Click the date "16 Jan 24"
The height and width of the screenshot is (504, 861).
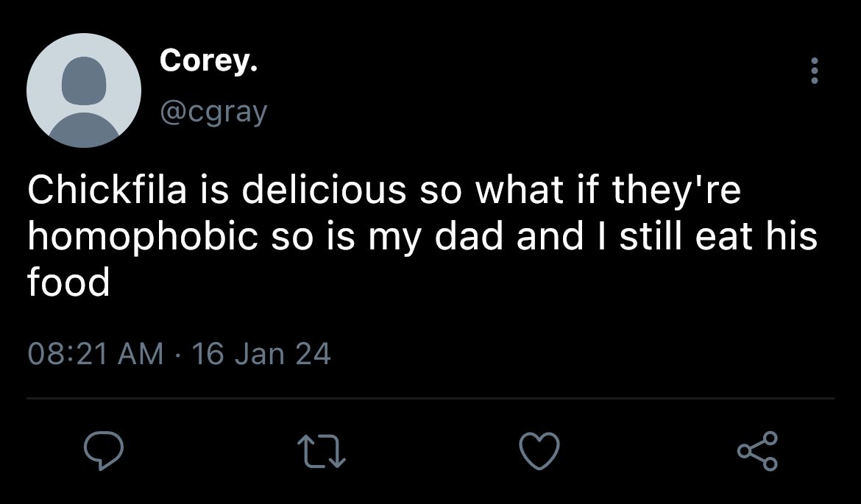(261, 353)
